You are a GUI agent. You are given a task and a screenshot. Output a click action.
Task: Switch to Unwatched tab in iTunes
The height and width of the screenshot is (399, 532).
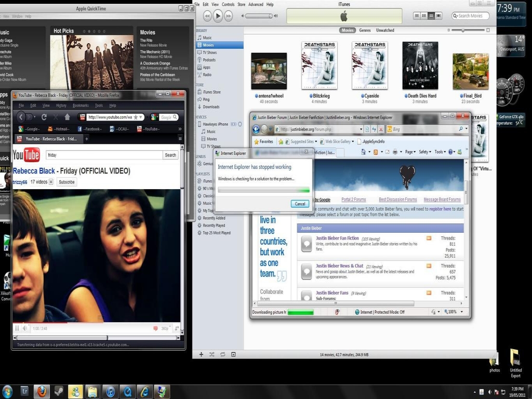coord(385,30)
